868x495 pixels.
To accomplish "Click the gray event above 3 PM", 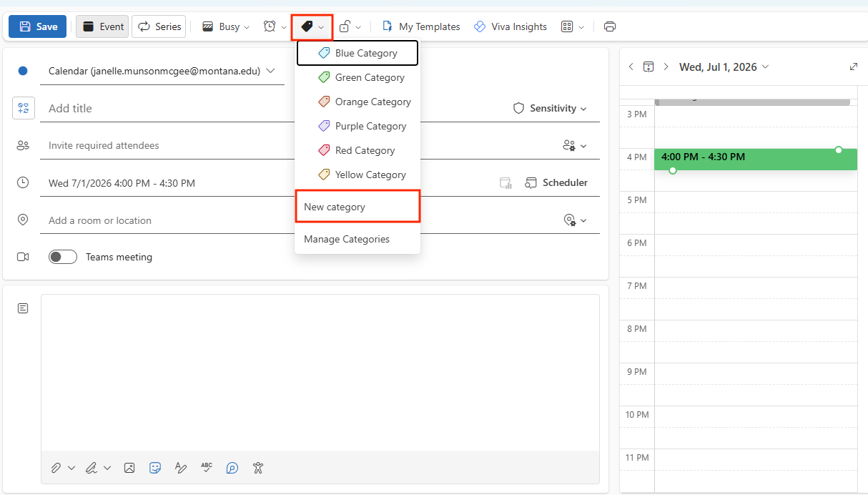I will click(x=752, y=101).
